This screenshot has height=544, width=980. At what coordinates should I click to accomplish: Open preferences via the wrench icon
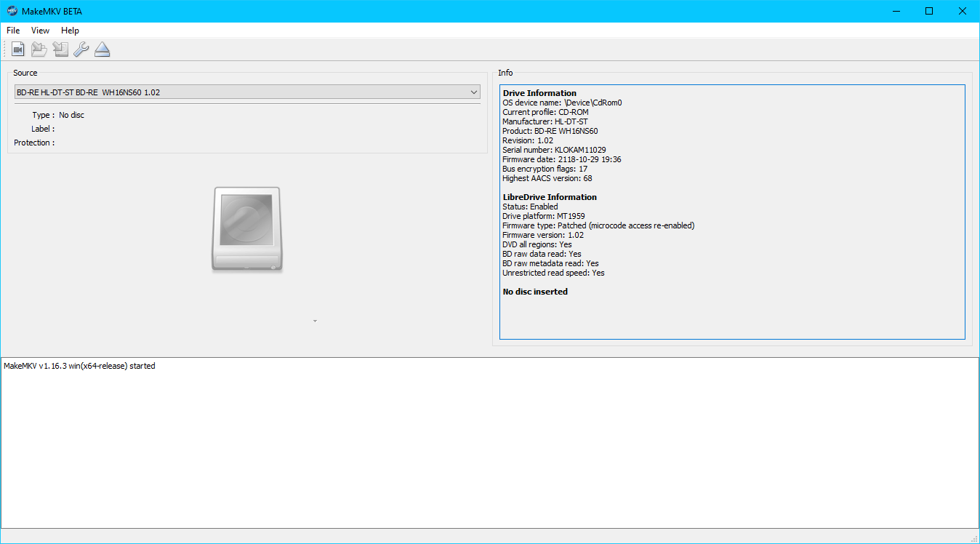tap(81, 49)
